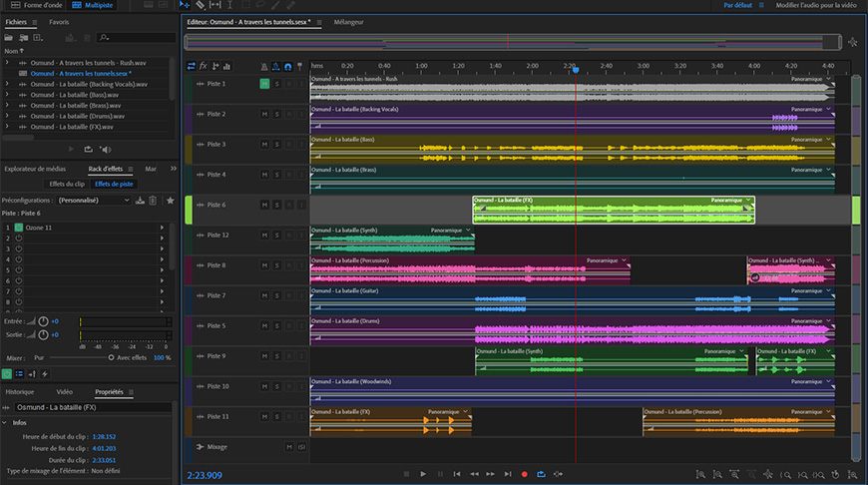Select Effets du clip button
868x485 pixels.
(x=67, y=184)
